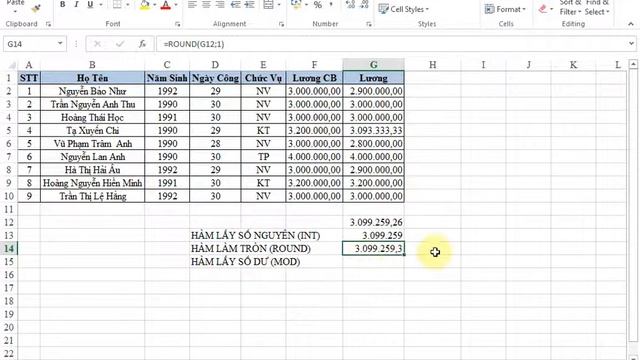
Task: Click the Clear eraser icon
Action: click(x=542, y=9)
